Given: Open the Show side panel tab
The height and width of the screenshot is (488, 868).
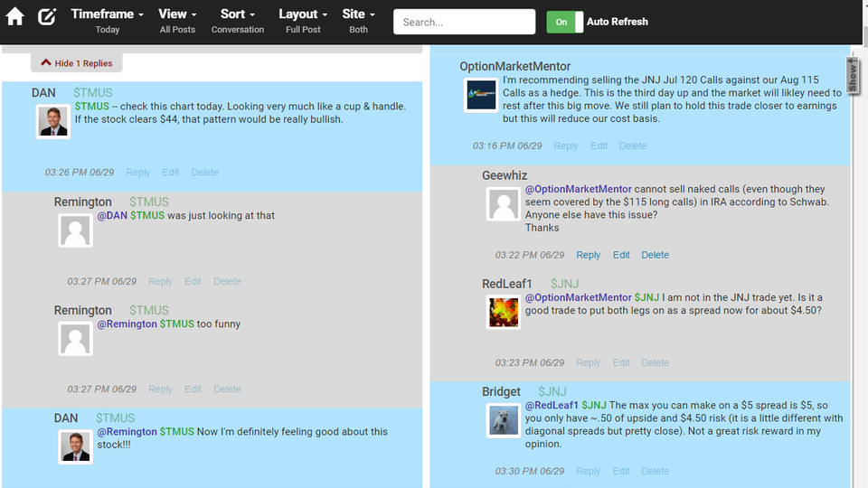Looking at the screenshot, I should click(x=853, y=75).
